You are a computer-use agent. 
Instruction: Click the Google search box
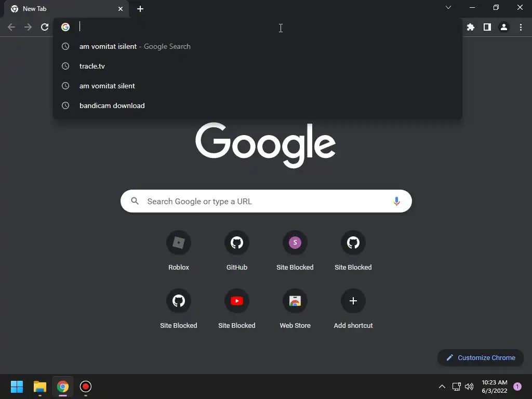tap(266, 201)
